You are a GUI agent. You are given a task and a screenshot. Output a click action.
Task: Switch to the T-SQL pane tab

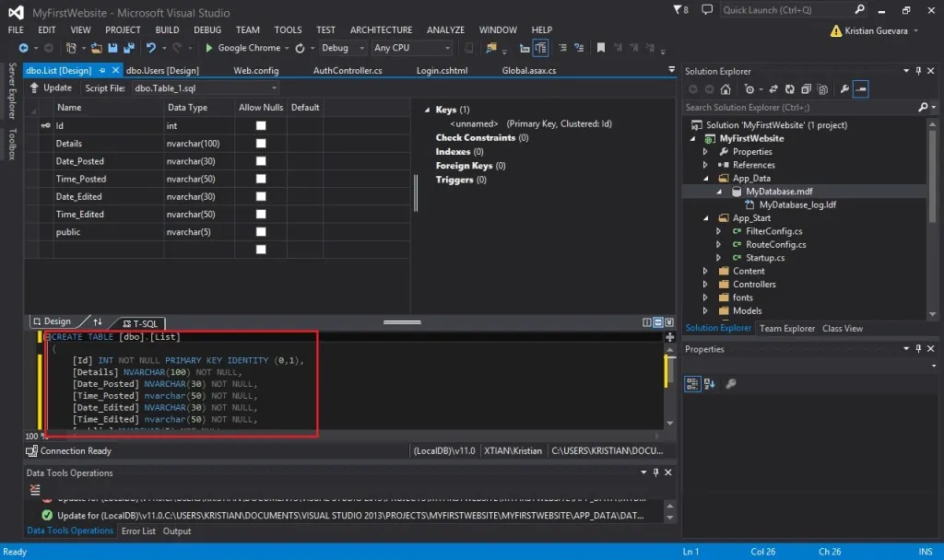[140, 323]
